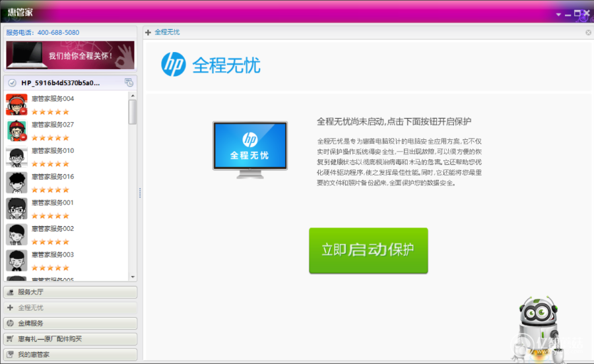This screenshot has width=594, height=364.
Task: Click the HP logo in header
Action: [x=174, y=65]
